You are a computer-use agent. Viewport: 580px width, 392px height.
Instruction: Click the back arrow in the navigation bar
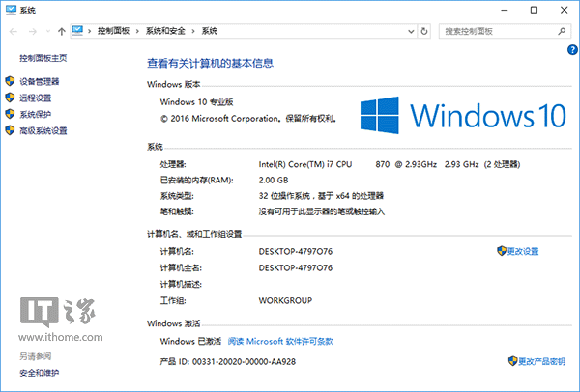click(12, 32)
